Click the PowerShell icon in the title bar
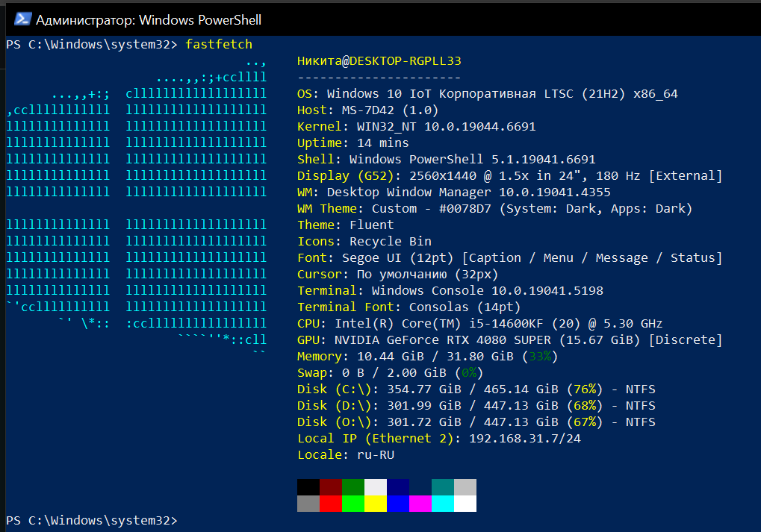The width and height of the screenshot is (761, 532). point(22,19)
